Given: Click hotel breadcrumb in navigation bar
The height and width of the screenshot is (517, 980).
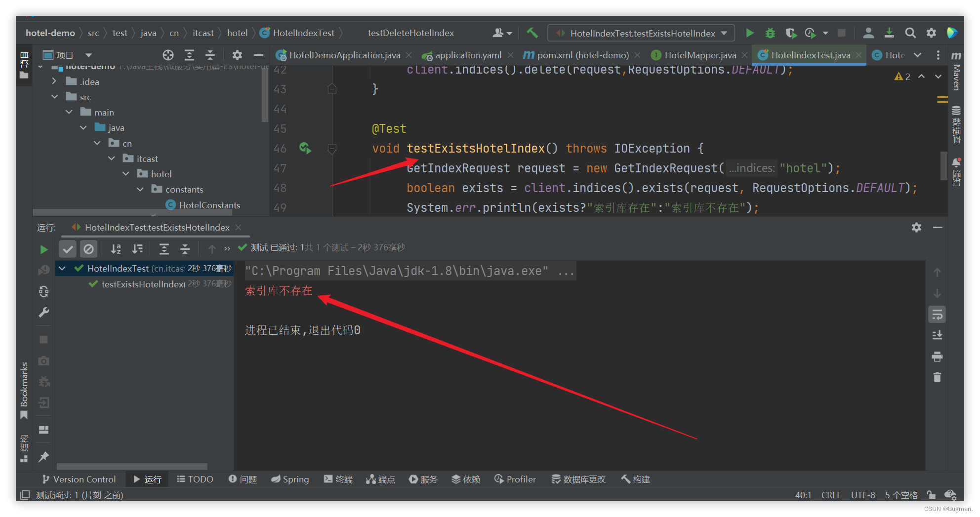Looking at the screenshot, I should click(237, 33).
